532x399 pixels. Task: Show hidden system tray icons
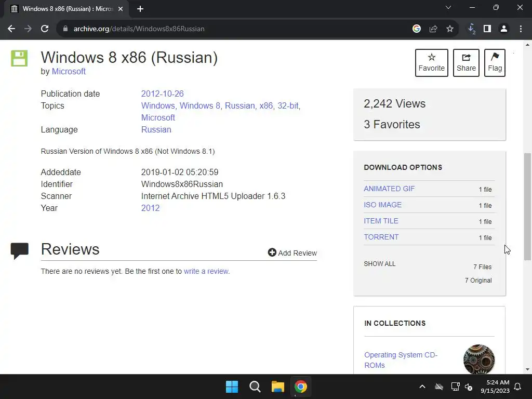422,387
